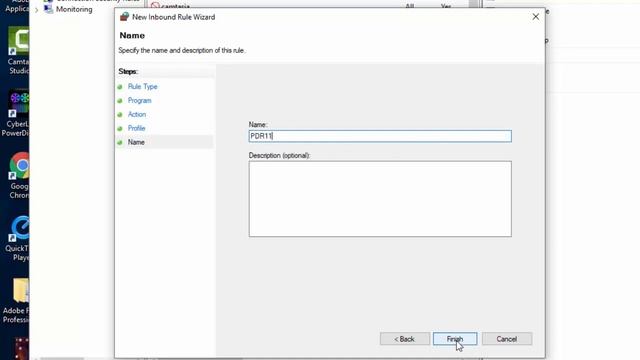Close the New Inbound Rule Wizard dialog
This screenshot has height=360, width=640.
pos(536,17)
